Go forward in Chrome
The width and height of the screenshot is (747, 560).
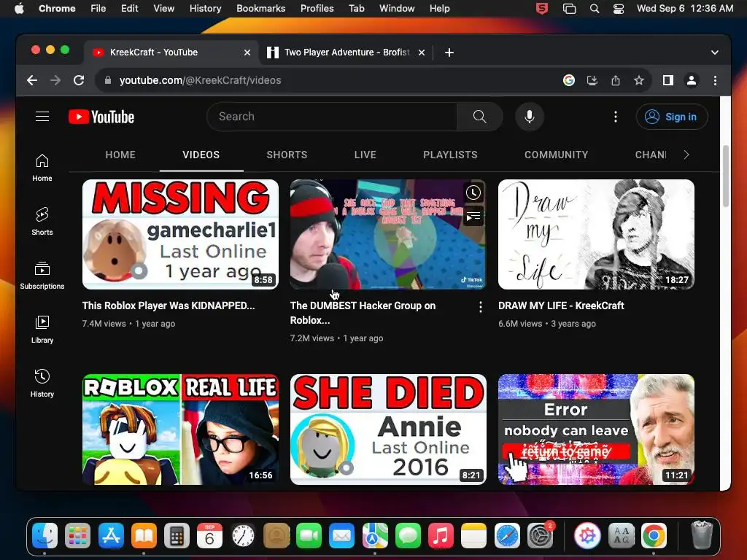55,80
